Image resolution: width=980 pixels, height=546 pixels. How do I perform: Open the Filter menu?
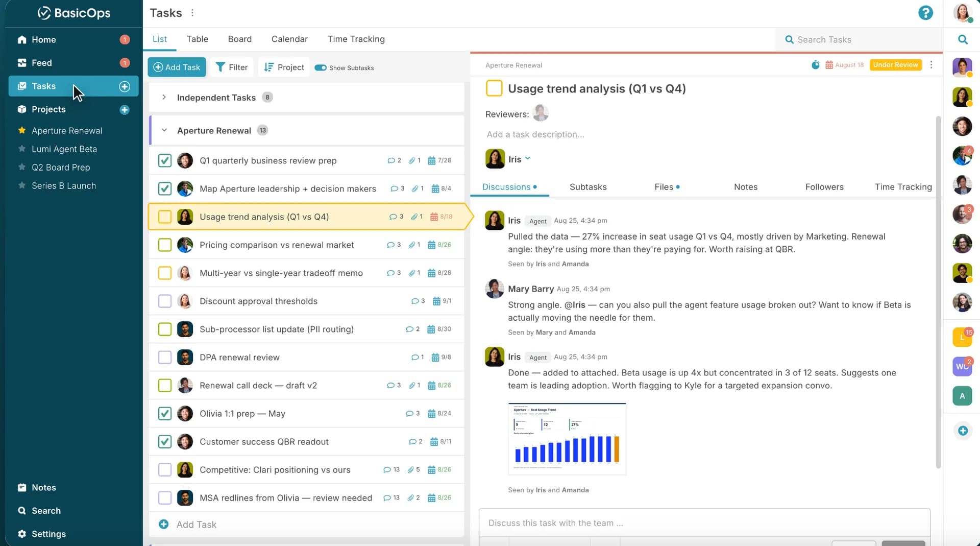pyautogui.click(x=232, y=67)
